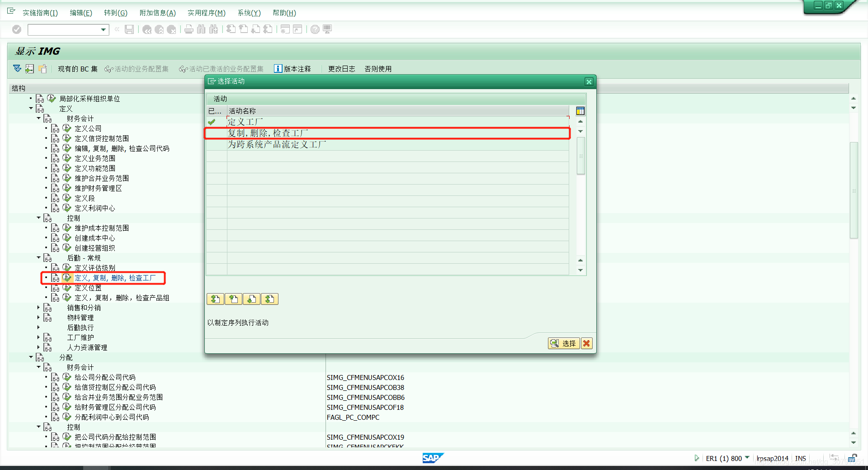Image resolution: width=868 pixels, height=470 pixels.
Task: Click the Help question-mark icon
Action: (315, 29)
